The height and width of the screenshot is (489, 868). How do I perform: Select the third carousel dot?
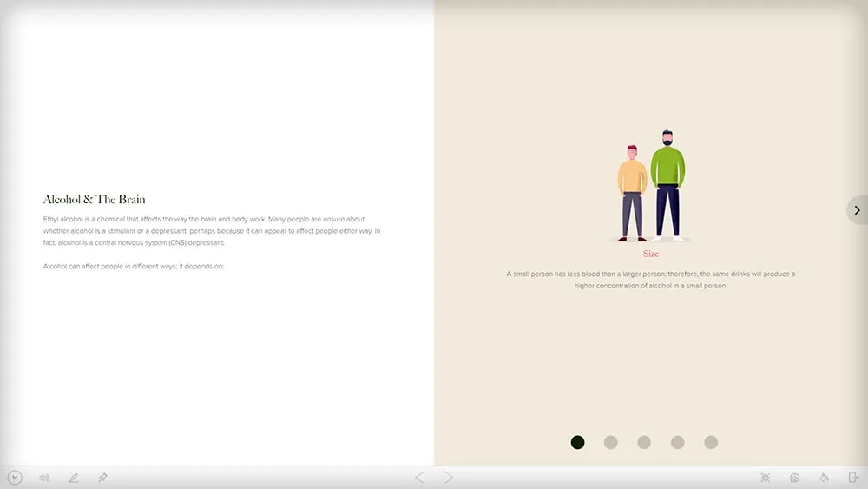(644, 442)
